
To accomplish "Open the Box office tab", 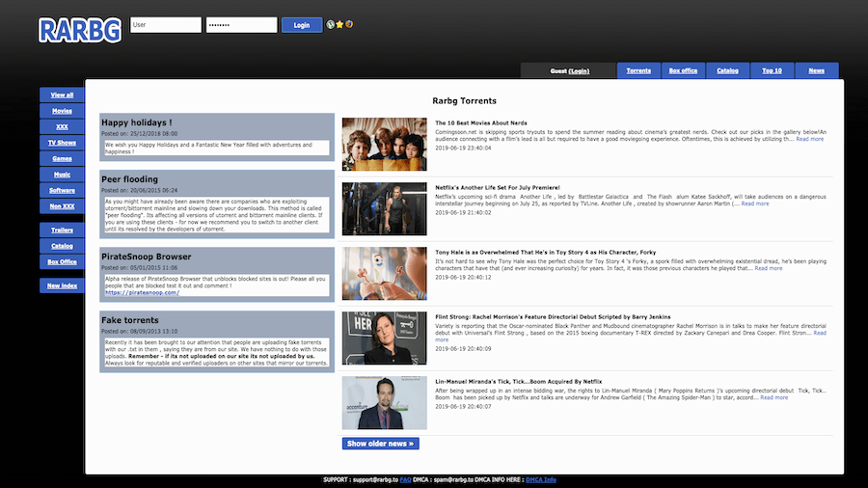I will tap(683, 70).
